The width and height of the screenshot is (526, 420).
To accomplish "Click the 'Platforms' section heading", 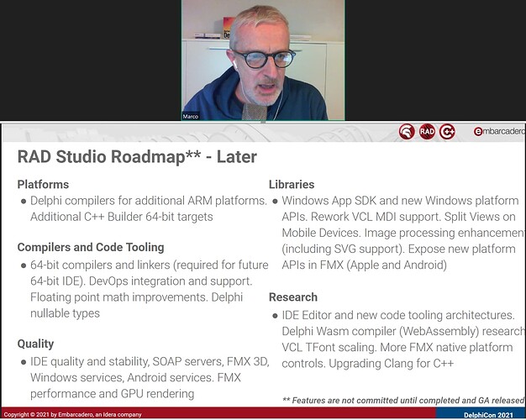I will click(43, 184).
